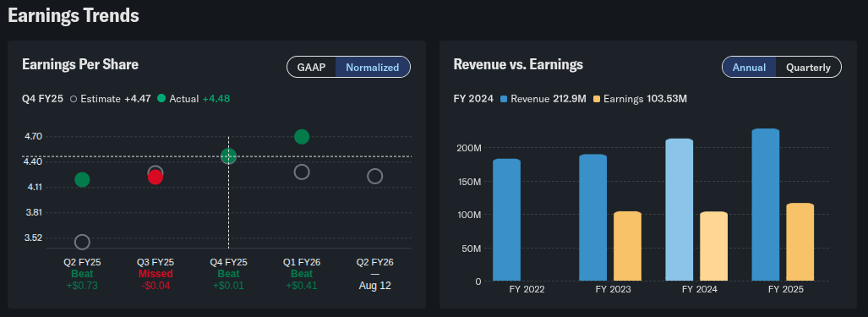868x317 pixels.
Task: Click the Q3 FY25 axis label
Action: [x=155, y=262]
